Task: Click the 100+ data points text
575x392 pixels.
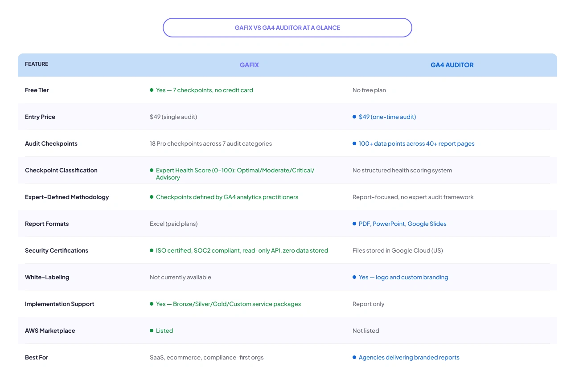Action: tap(416, 143)
